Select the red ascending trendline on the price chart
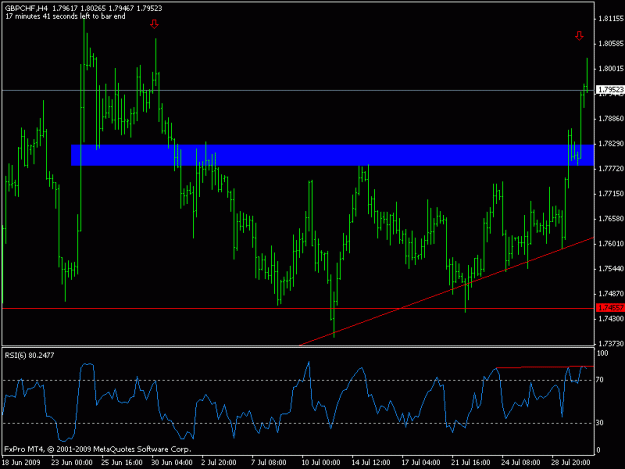The image size is (625, 469). [446, 291]
